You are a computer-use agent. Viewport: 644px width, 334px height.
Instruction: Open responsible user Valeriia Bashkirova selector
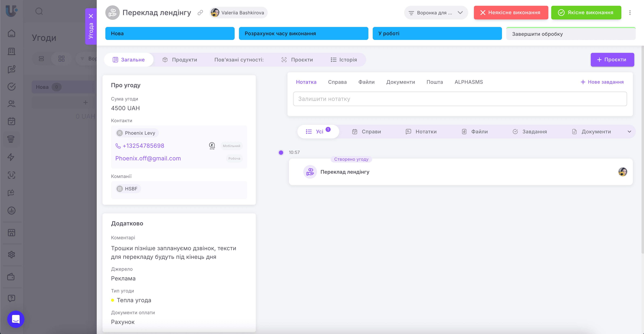[238, 13]
